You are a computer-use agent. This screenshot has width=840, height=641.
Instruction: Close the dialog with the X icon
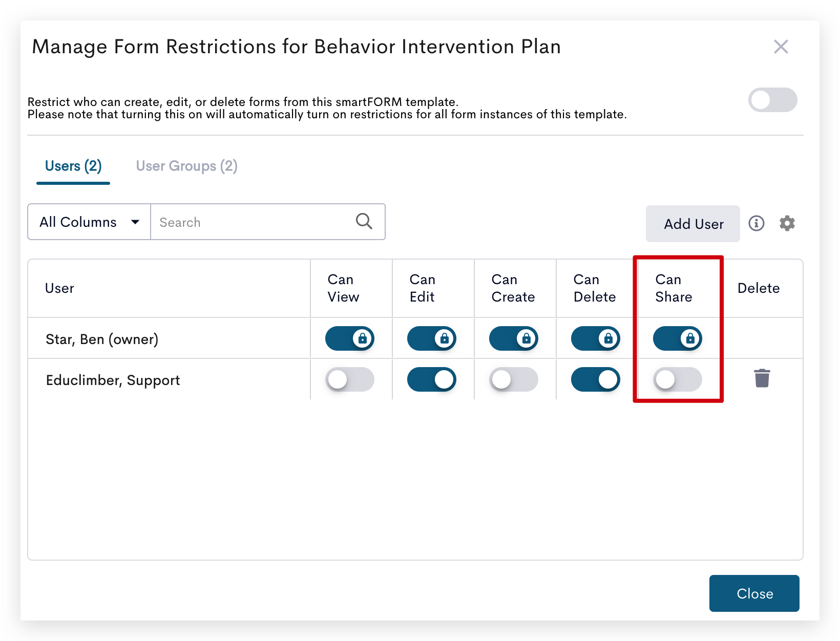(x=781, y=47)
